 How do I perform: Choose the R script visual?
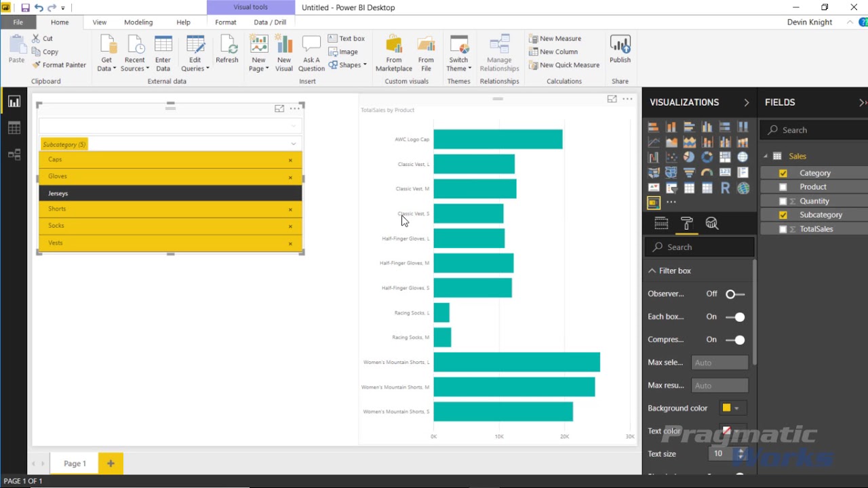tap(725, 188)
